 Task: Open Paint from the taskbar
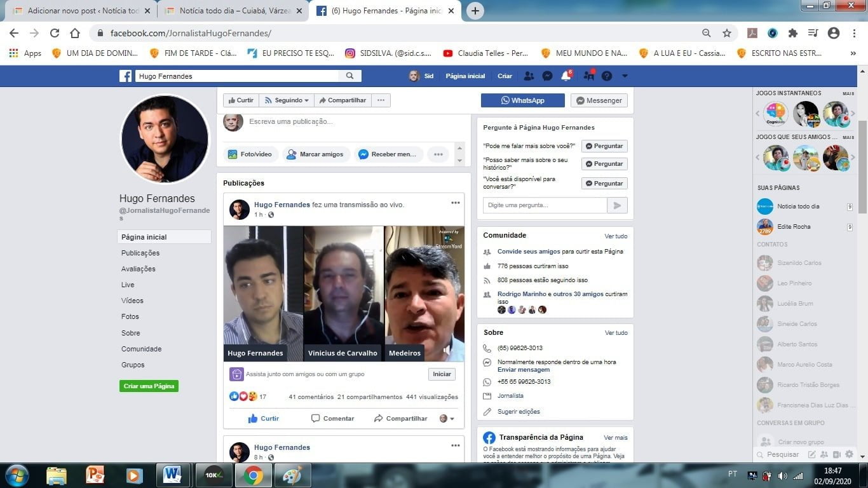pos(292,475)
